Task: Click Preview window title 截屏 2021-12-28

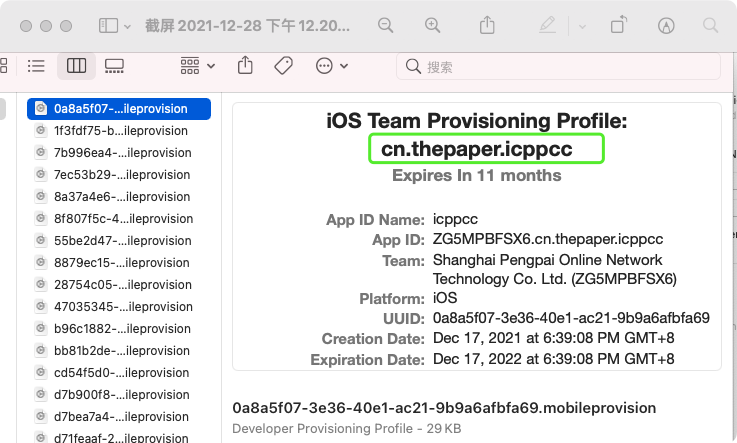Action: tap(248, 25)
